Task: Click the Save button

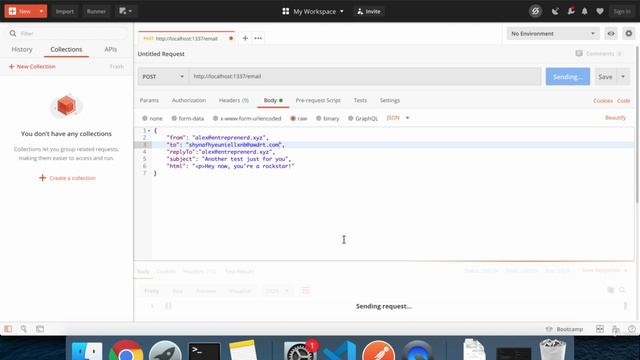Action: 605,76
